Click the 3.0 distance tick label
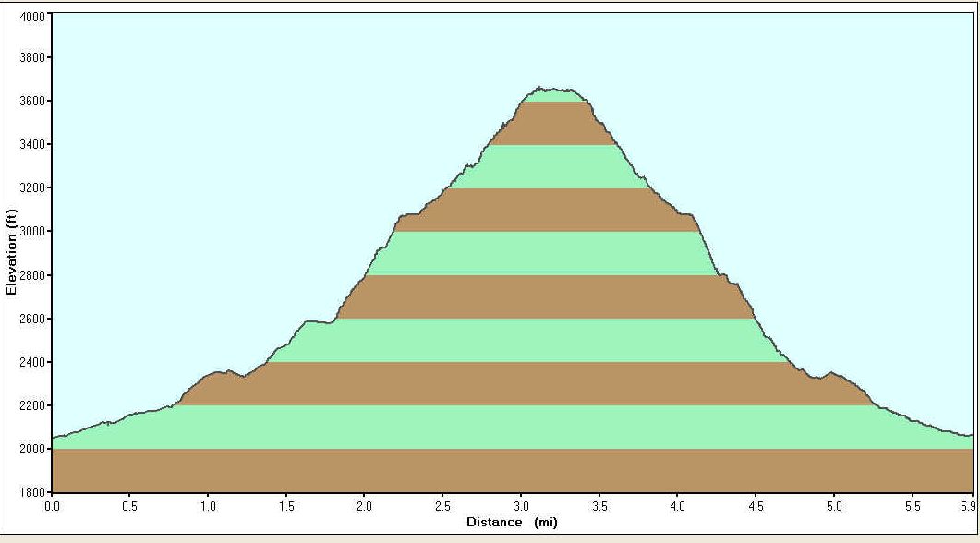980x543 pixels. (x=521, y=506)
